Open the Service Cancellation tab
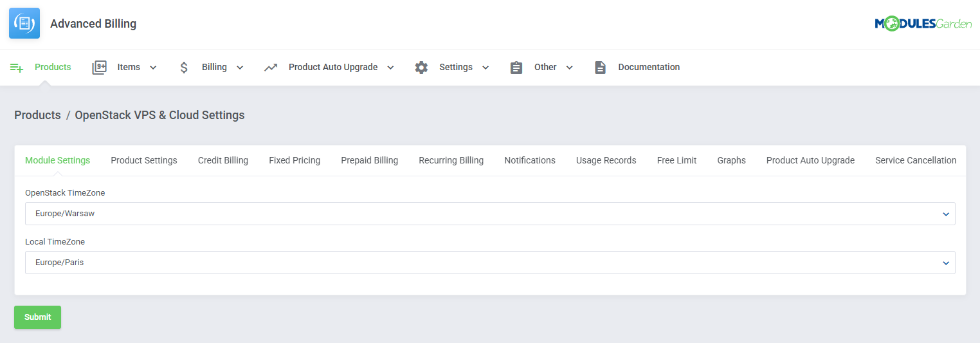Viewport: 980px width, 343px height. coord(915,160)
